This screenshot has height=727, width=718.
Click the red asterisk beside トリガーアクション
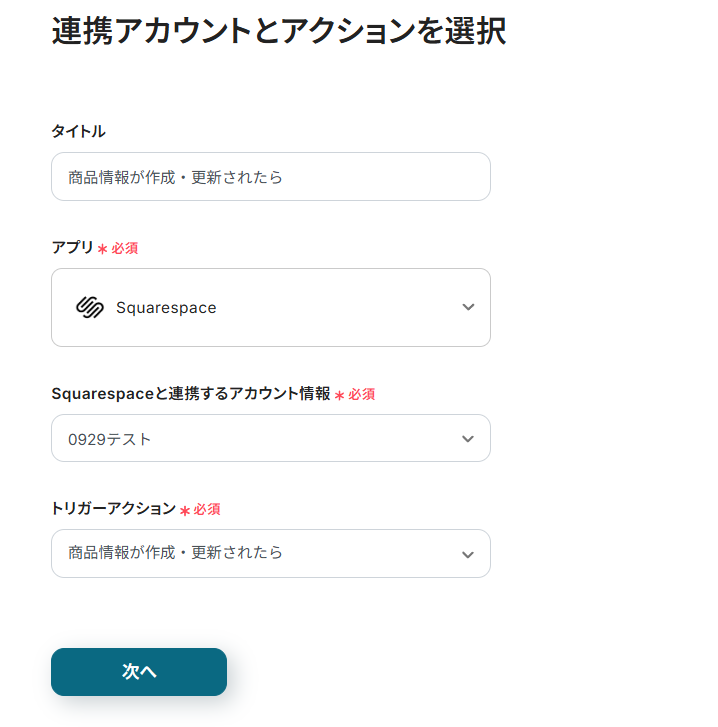tap(184, 510)
